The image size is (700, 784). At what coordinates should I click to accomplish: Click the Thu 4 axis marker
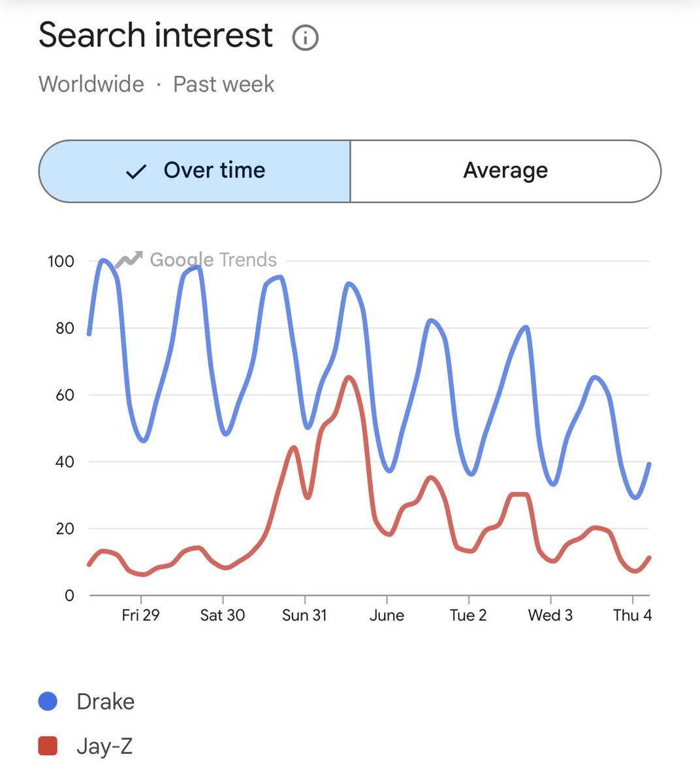632,615
